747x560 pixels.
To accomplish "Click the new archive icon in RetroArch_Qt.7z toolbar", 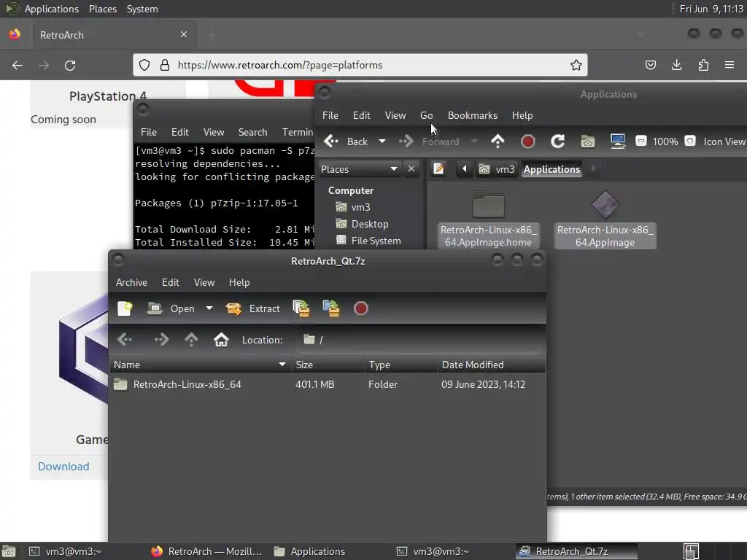I will (125, 308).
